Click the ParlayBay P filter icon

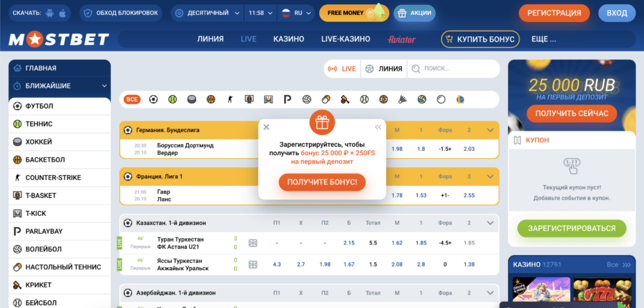point(288,99)
